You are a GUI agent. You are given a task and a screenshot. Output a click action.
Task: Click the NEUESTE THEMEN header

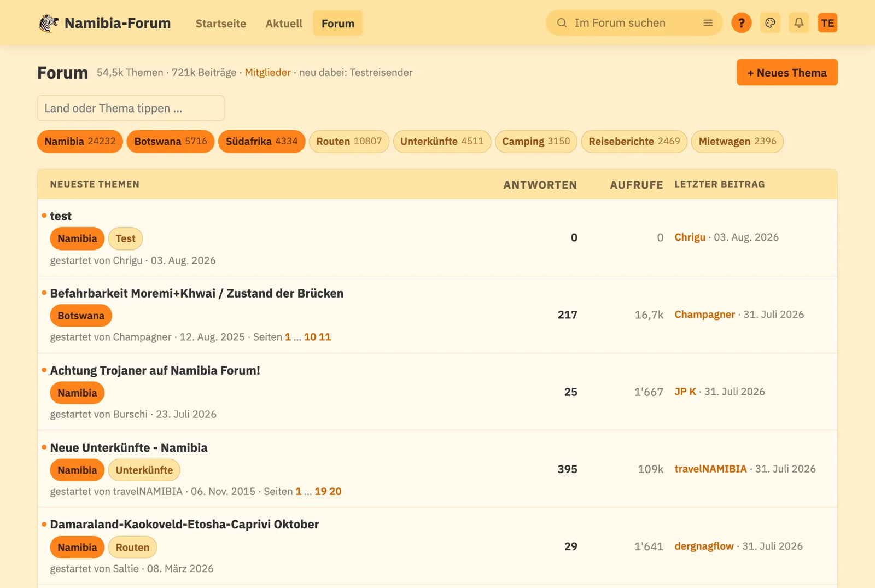(x=95, y=184)
